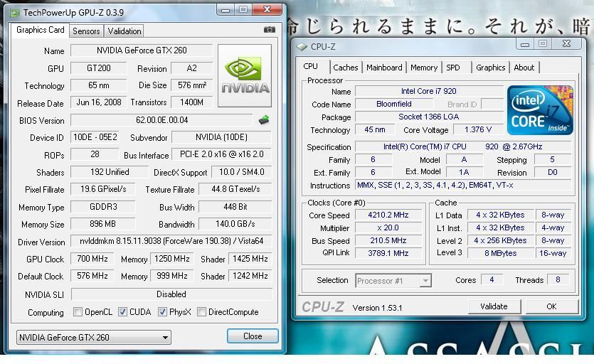Viewport: 594px width, 364px height.
Task: Click the OK button in CPU-Z
Action: coord(551,306)
